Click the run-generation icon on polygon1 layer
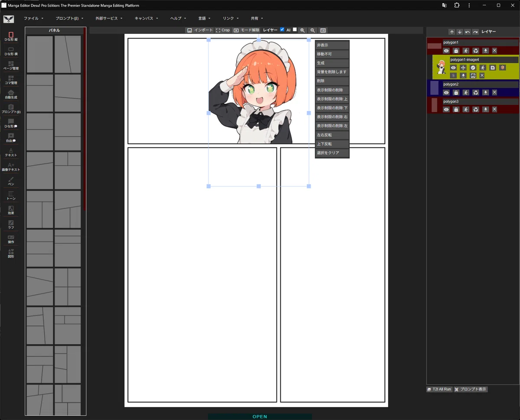520x420 pixels. pyautogui.click(x=466, y=51)
